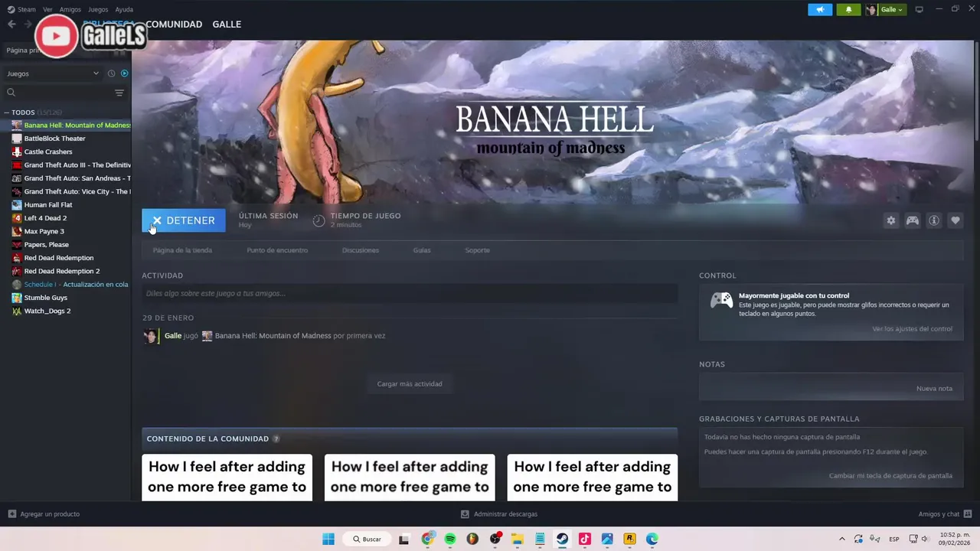Click Steam icon in the taskbar
The height and width of the screenshot is (551, 980).
[x=562, y=539]
